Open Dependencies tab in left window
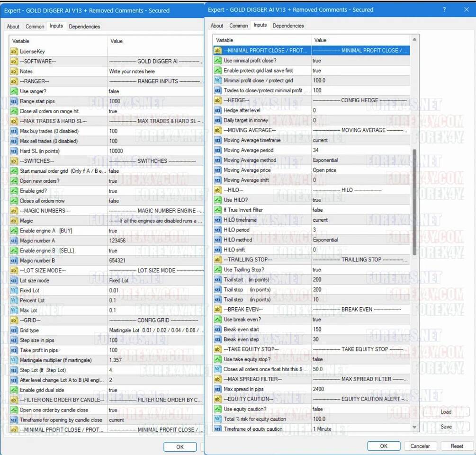 click(84, 27)
